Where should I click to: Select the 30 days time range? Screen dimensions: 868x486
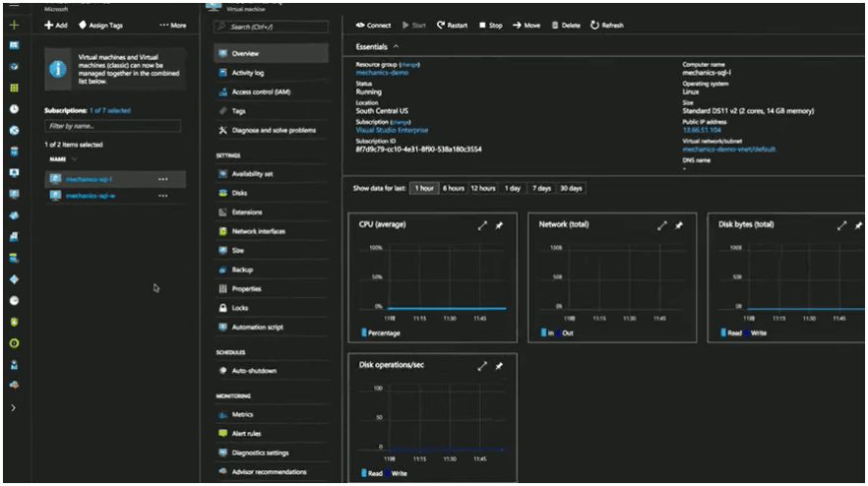571,188
